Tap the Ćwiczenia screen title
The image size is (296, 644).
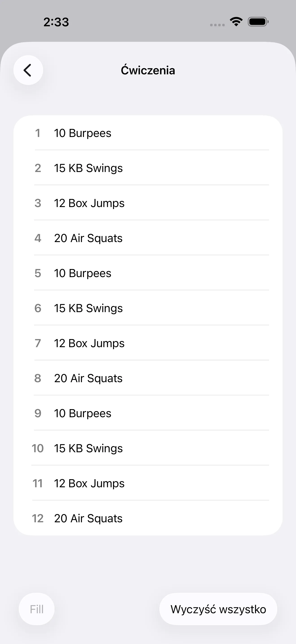[148, 70]
